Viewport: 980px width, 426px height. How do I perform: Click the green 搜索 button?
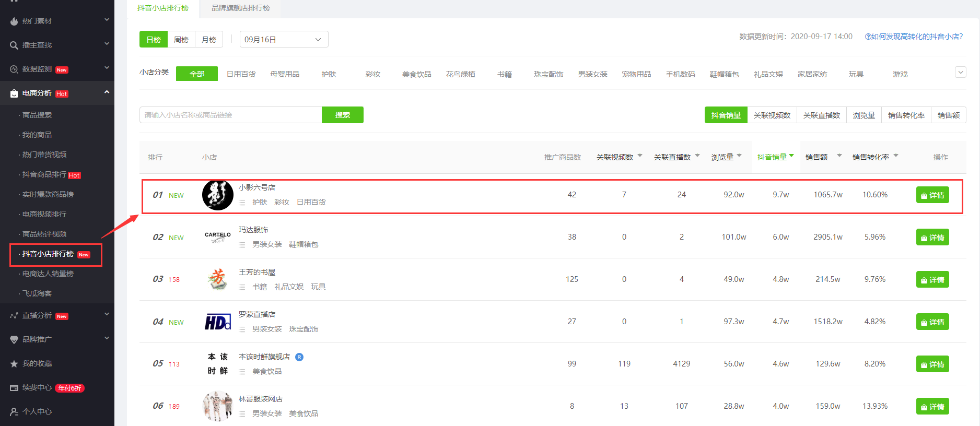pos(343,115)
